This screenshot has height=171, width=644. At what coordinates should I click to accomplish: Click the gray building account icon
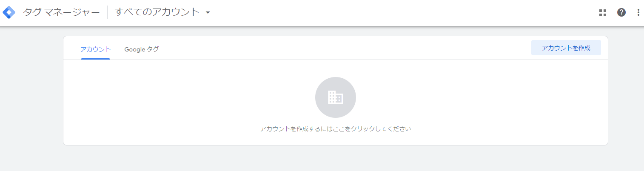[335, 97]
